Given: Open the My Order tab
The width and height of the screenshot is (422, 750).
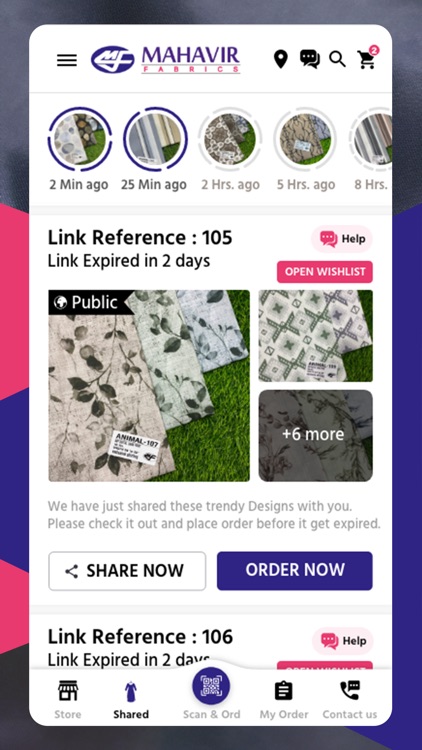Looking at the screenshot, I should coord(284,700).
